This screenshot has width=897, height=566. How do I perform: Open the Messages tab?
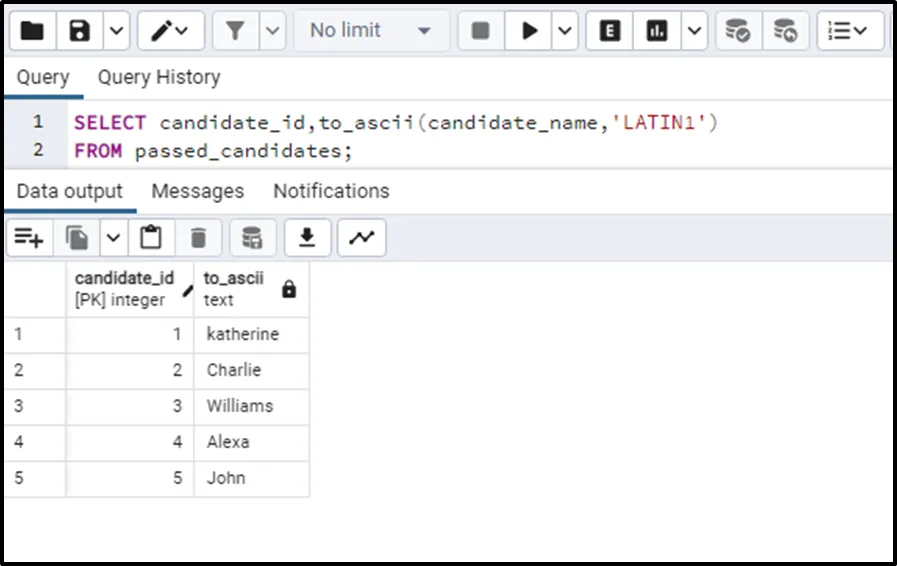(x=198, y=191)
